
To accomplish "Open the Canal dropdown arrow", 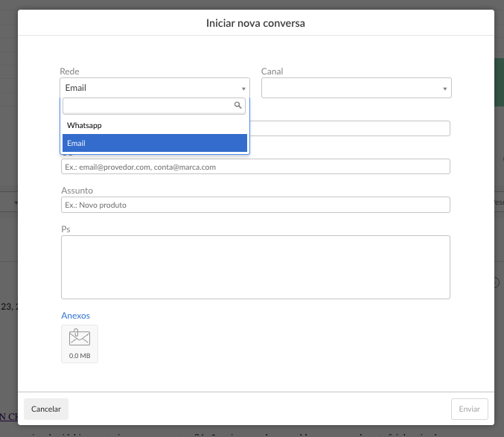I will [444, 89].
